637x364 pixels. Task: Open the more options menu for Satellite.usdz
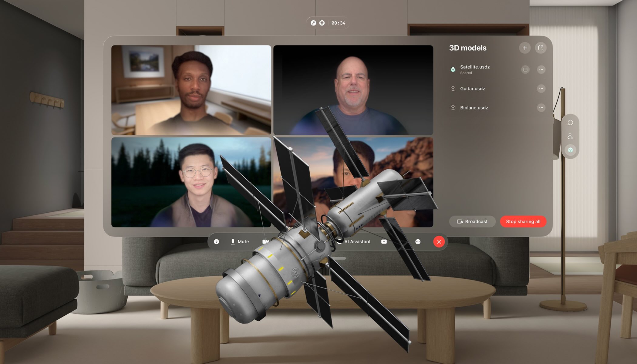(x=541, y=69)
